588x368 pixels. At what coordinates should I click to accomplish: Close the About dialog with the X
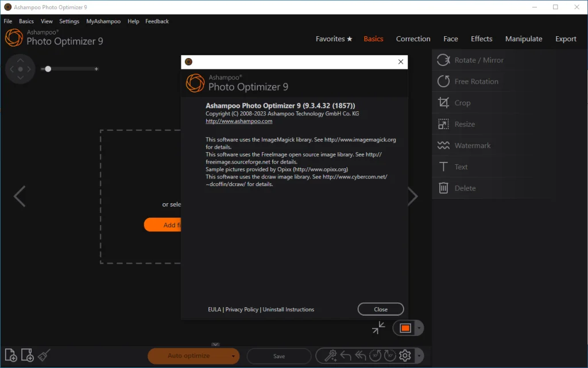400,62
